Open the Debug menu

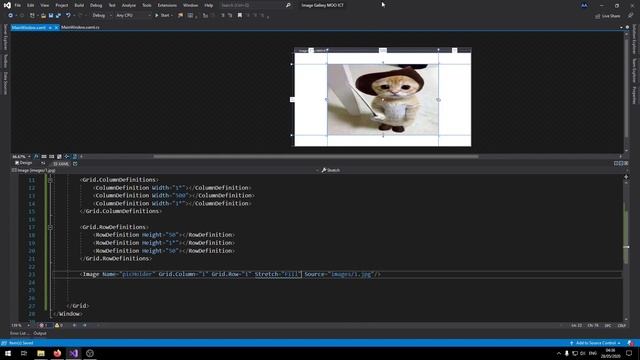96,5
